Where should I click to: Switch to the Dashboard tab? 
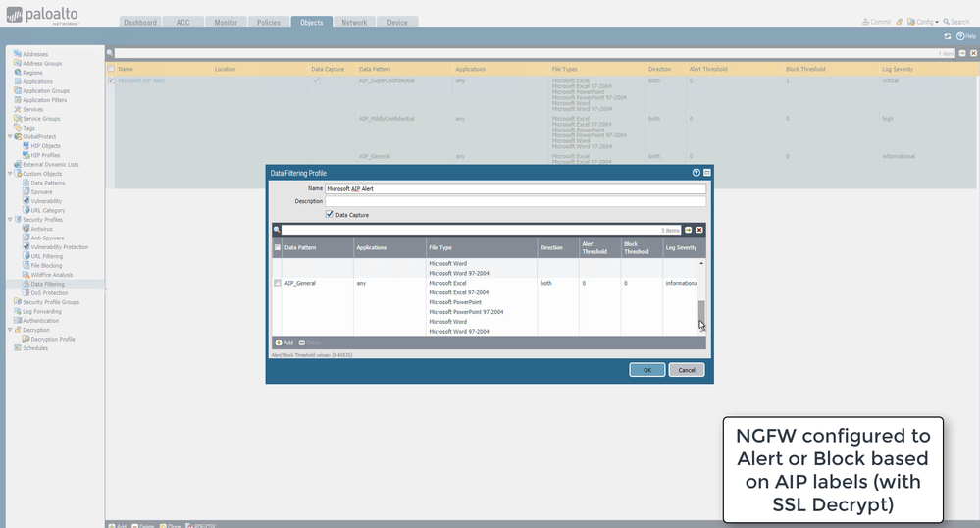[140, 22]
